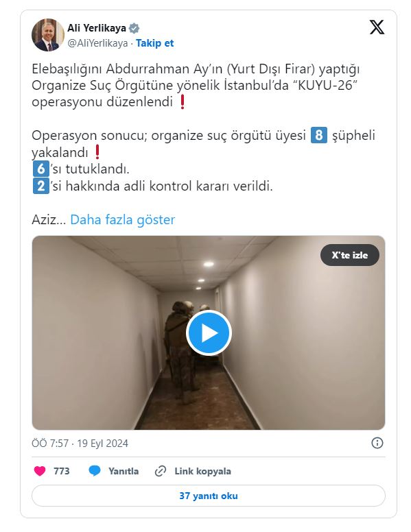Click the 37 yanıtı oku button
The width and height of the screenshot is (411, 532).
(209, 496)
